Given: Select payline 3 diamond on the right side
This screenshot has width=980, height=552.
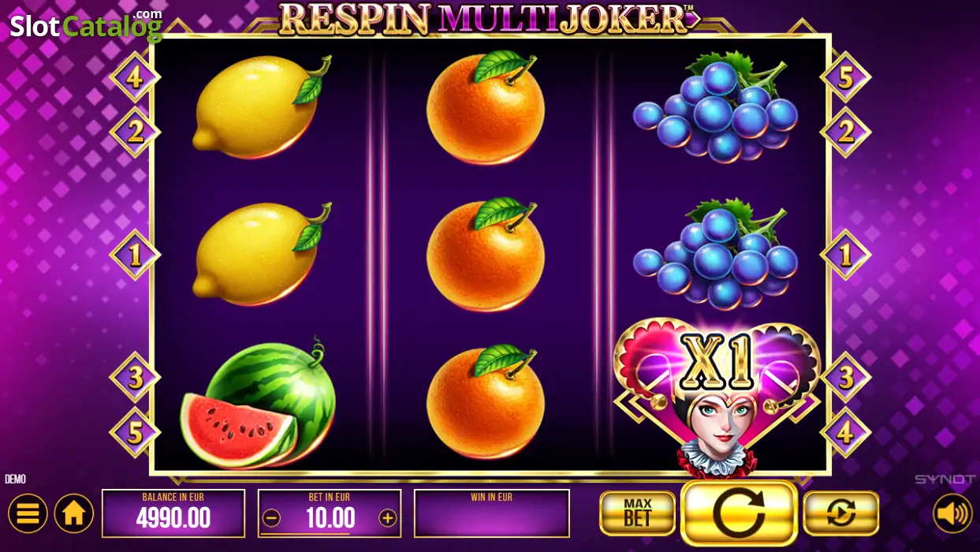Looking at the screenshot, I should tap(846, 377).
